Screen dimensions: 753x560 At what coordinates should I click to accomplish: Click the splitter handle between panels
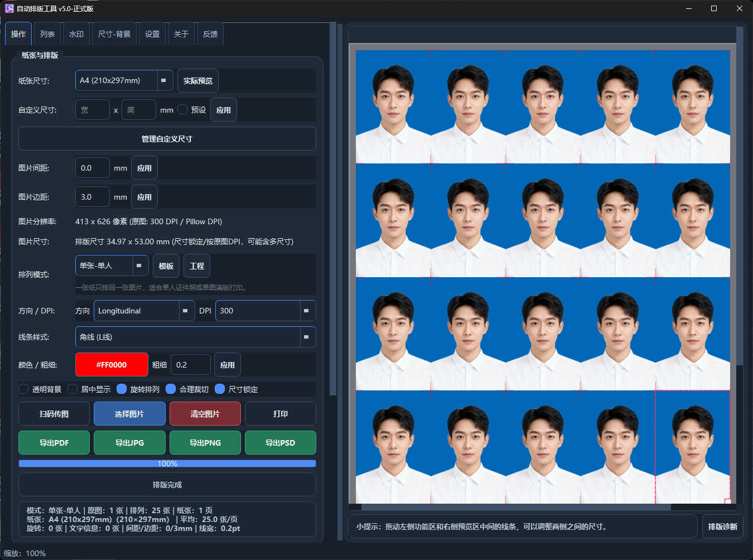tap(340, 282)
